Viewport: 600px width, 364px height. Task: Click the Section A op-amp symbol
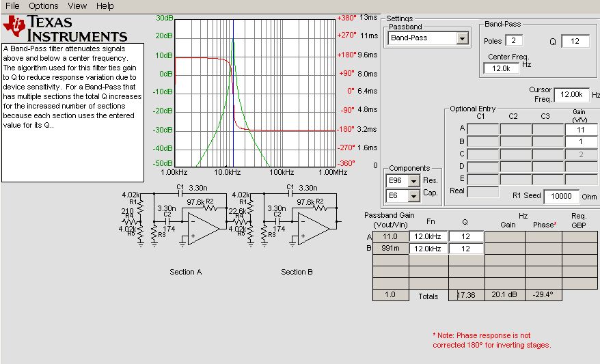tap(203, 229)
